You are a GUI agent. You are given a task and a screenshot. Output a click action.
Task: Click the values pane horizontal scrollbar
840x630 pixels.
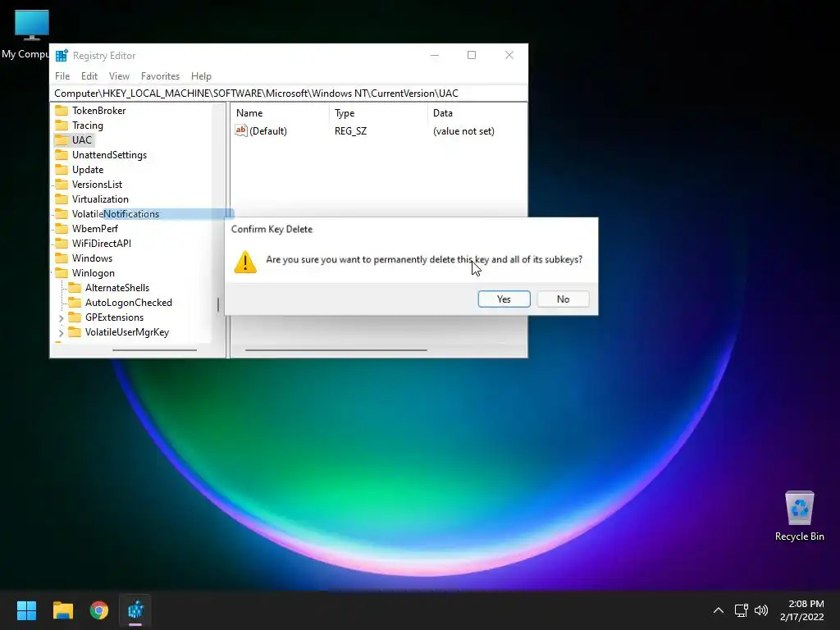(336, 350)
